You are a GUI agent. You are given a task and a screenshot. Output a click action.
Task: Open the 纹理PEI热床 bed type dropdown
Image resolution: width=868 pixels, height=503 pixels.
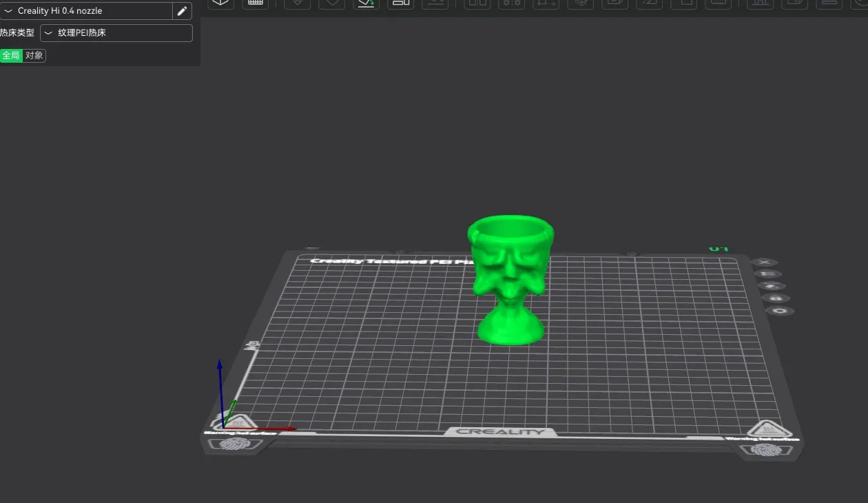116,32
